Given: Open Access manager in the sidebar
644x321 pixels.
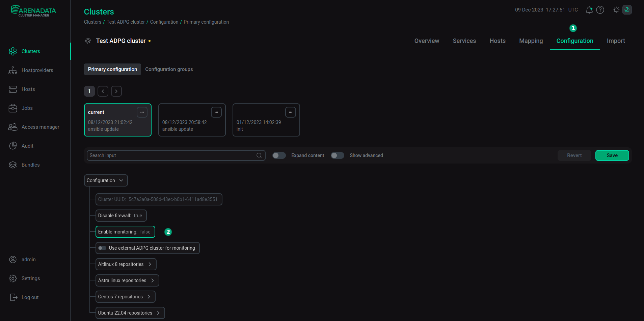Looking at the screenshot, I should point(41,127).
